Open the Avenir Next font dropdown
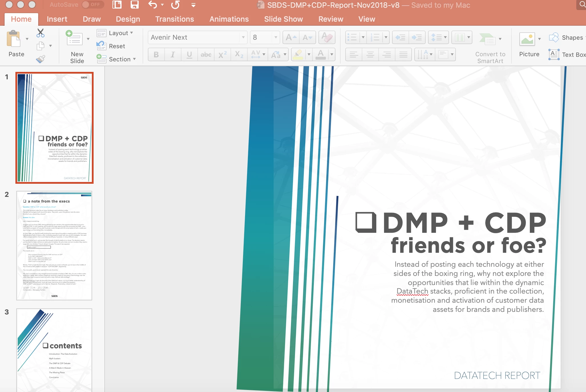This screenshot has height=392, width=586. point(243,37)
